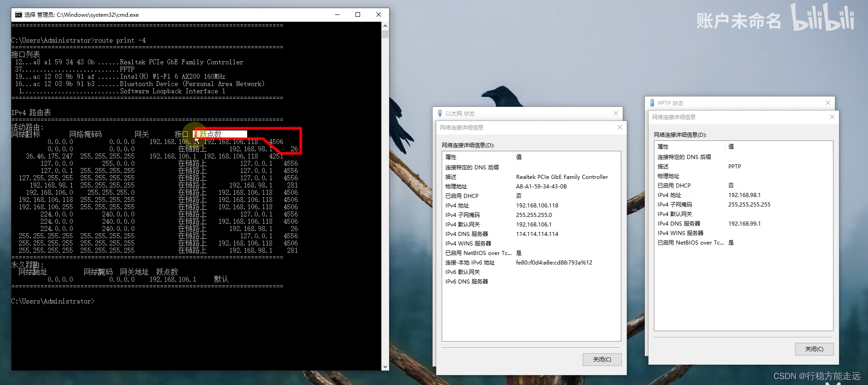868x385 pixels.
Task: Select IPv4 默认网关 row in PPTP details
Action: (743, 214)
